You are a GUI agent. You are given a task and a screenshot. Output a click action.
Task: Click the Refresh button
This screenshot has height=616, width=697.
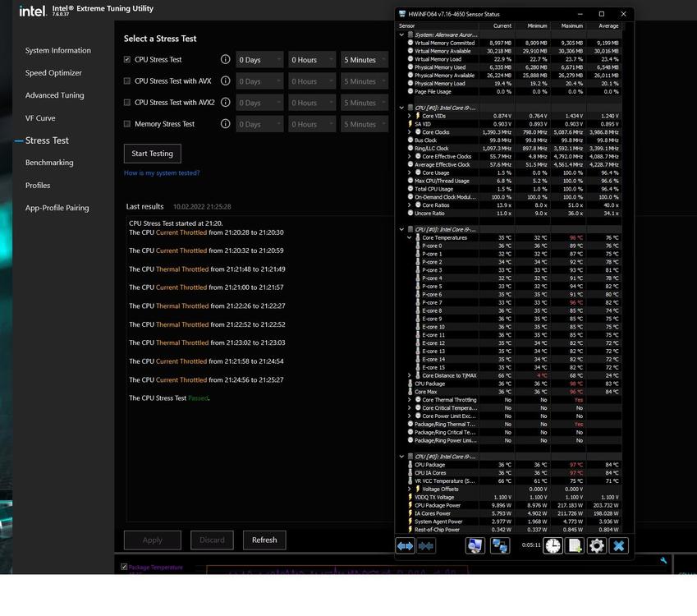264,540
